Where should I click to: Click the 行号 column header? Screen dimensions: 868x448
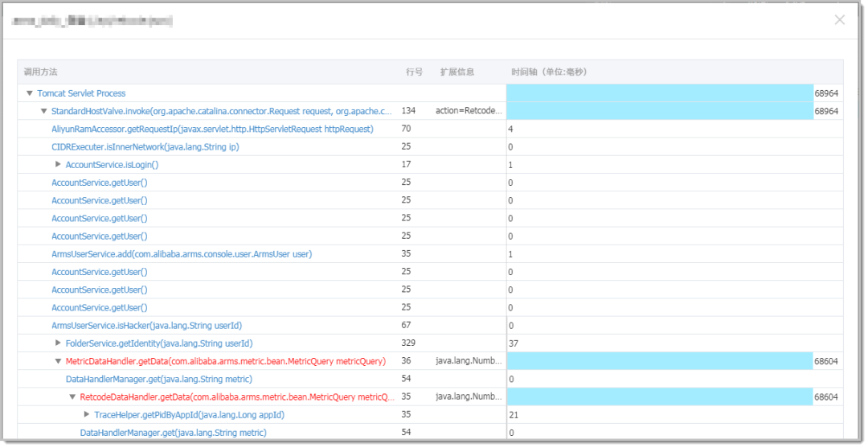(x=414, y=72)
